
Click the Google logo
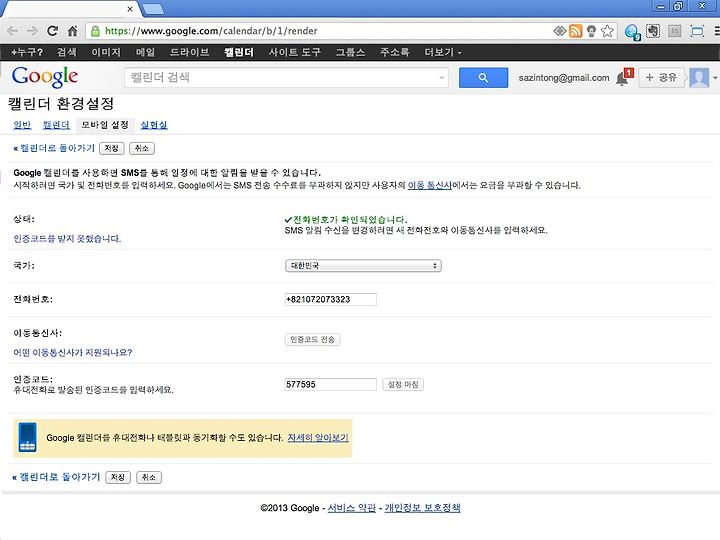click(x=45, y=77)
